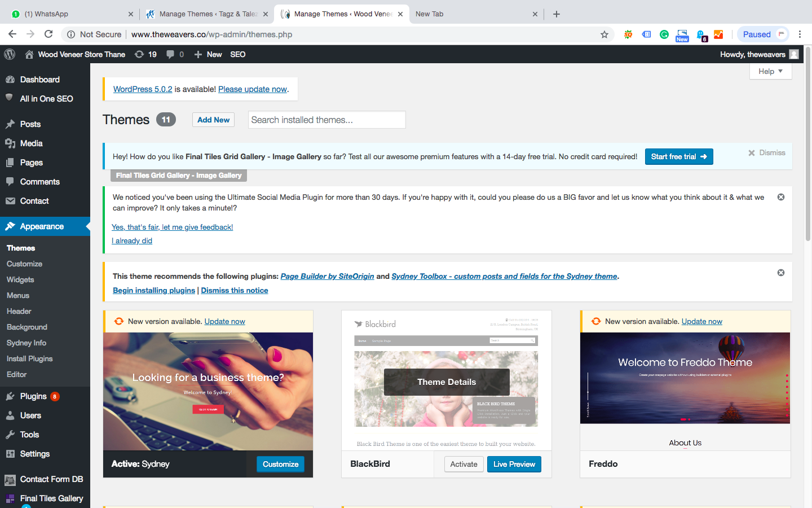Select Sydney Info submenu item

coord(27,343)
